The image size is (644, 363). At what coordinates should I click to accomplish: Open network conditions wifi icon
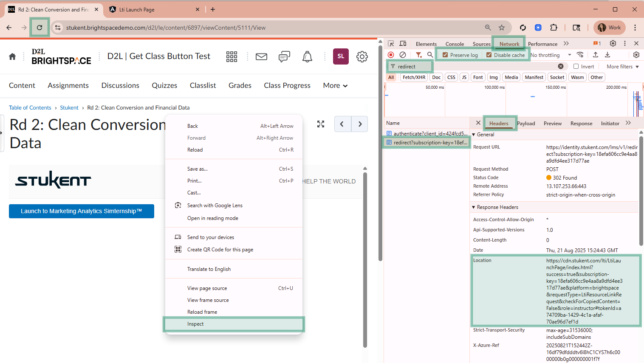coord(580,55)
